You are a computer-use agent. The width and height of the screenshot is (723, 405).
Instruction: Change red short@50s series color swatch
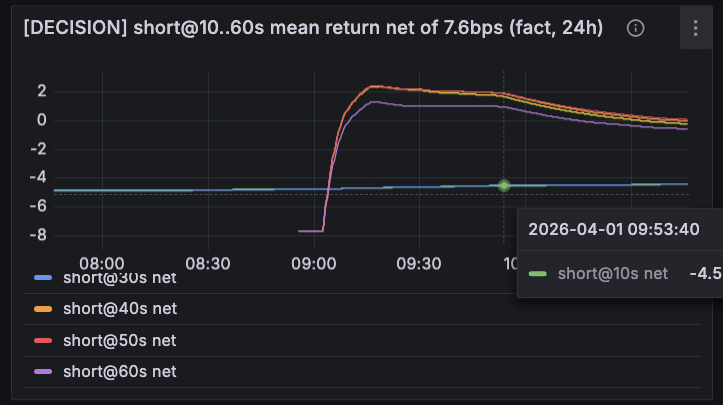tap(42, 340)
